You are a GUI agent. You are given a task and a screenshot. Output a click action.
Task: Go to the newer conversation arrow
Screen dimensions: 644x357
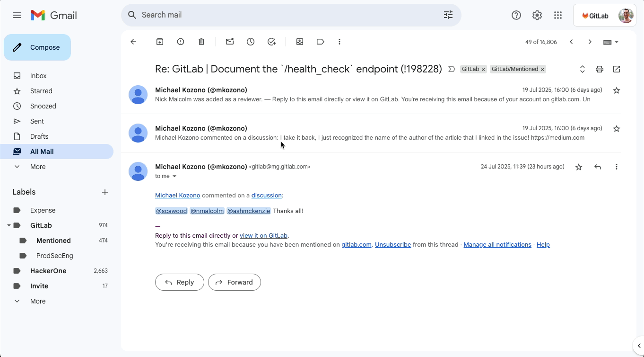tap(571, 42)
